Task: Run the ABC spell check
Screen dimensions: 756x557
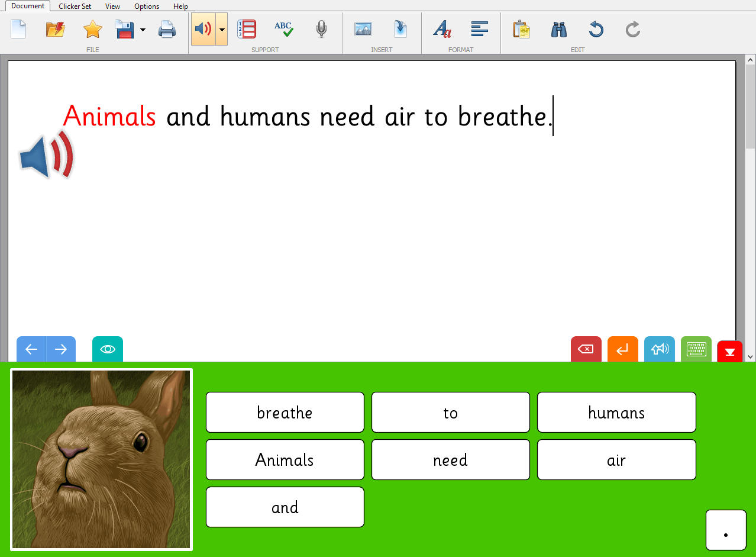Action: tap(283, 29)
